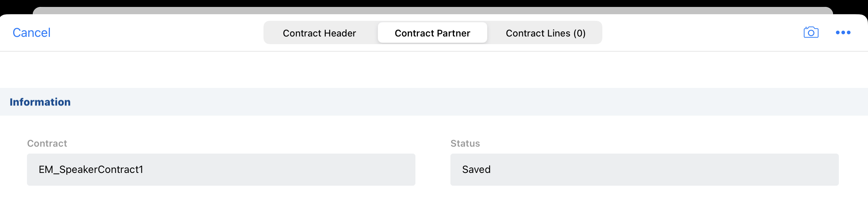Cancel the contract editing sheet
This screenshot has width=868, height=197.
click(x=32, y=32)
